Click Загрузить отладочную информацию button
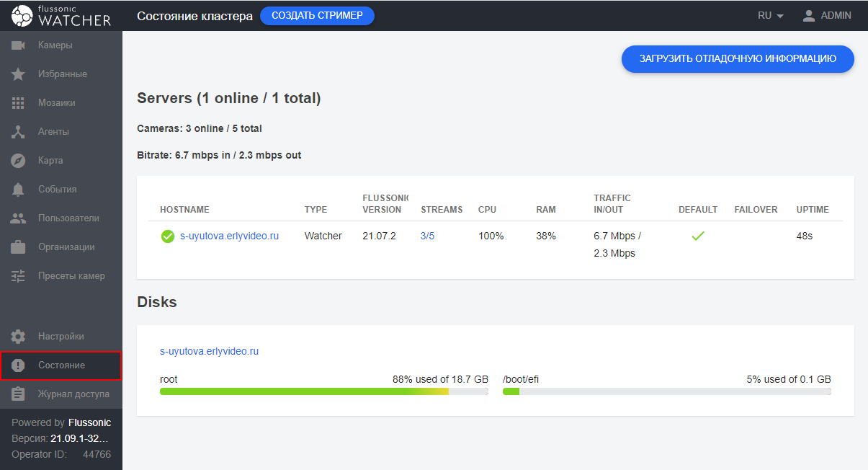 click(738, 59)
